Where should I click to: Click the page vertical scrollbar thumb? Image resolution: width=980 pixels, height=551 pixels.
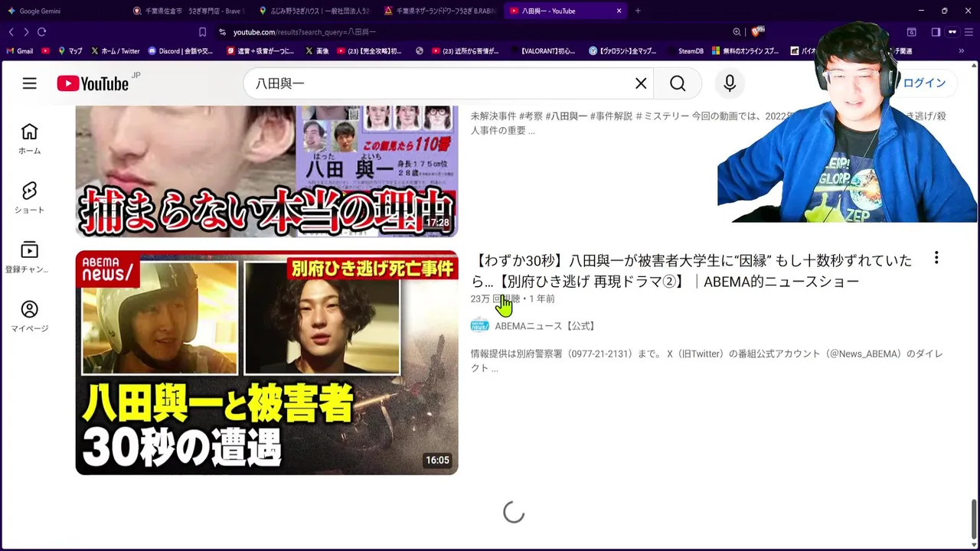[x=975, y=519]
